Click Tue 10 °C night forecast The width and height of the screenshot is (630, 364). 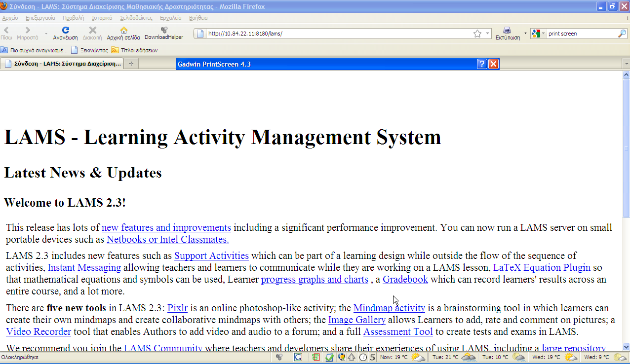pos(504,357)
